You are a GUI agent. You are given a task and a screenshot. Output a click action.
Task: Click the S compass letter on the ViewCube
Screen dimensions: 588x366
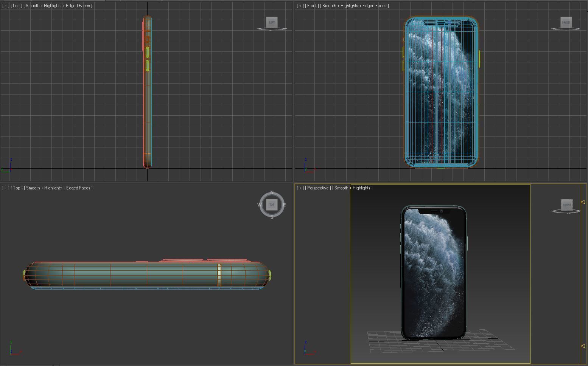(272, 217)
